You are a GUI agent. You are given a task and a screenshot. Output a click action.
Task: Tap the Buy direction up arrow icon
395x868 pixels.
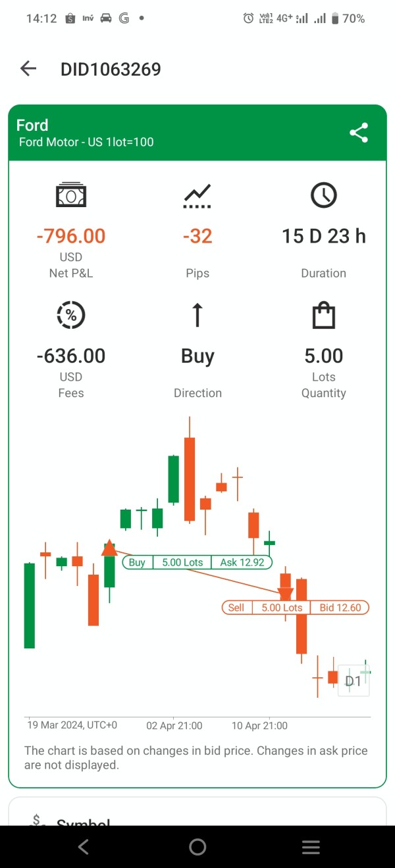(x=197, y=316)
